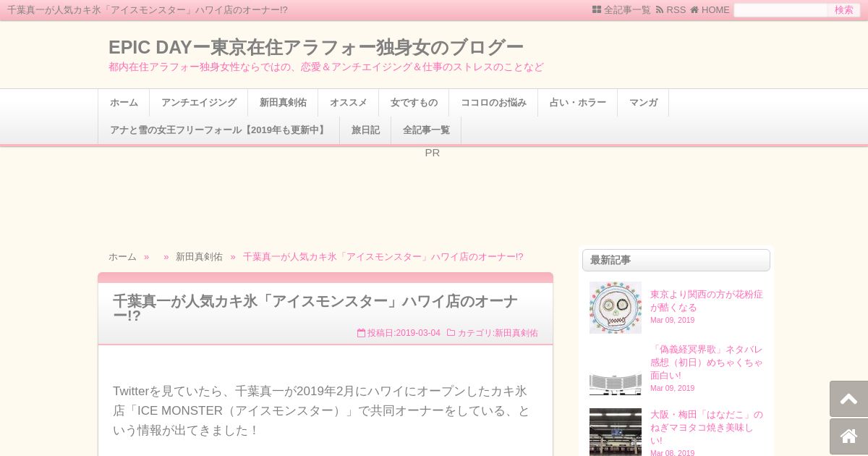Click the date Mar 08, 2019
This screenshot has width=868, height=456.
(672, 453)
